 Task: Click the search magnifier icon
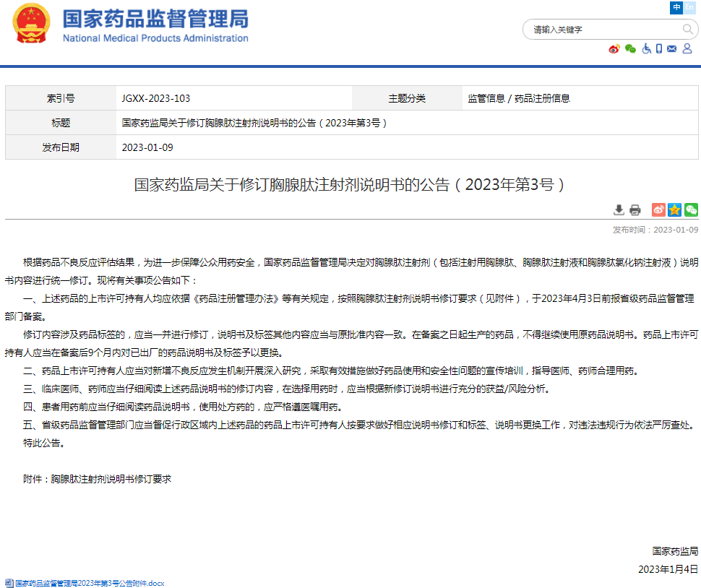tap(687, 30)
